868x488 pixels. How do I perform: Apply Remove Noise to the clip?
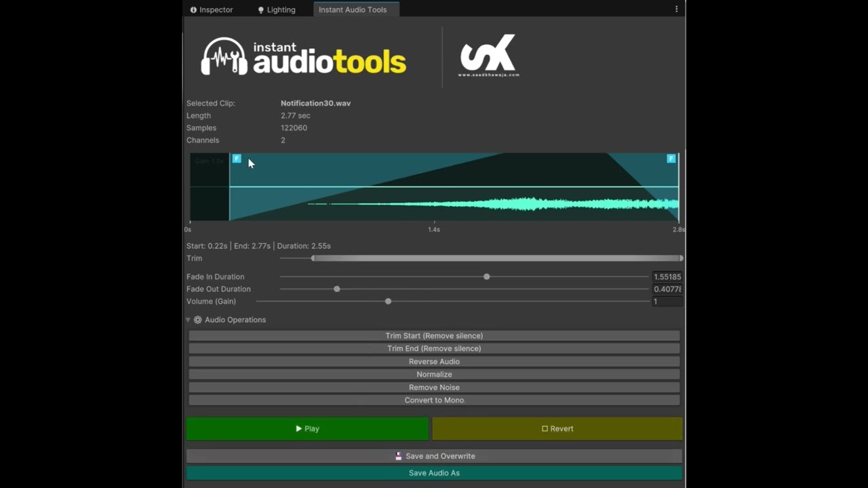click(x=434, y=387)
